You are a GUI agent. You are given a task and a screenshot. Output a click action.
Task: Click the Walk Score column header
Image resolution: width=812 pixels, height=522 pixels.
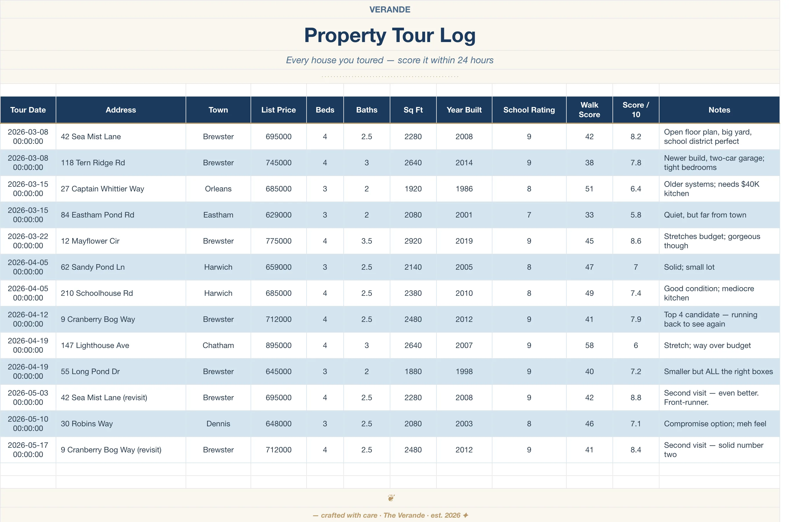(589, 110)
